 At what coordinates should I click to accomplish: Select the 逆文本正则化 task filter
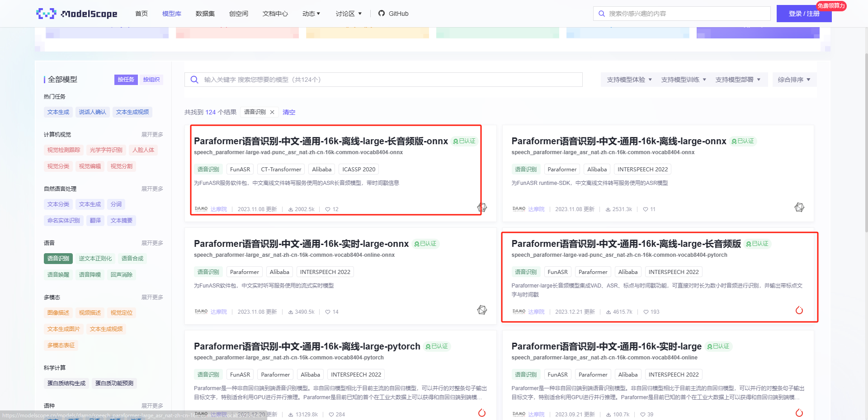[x=95, y=259]
